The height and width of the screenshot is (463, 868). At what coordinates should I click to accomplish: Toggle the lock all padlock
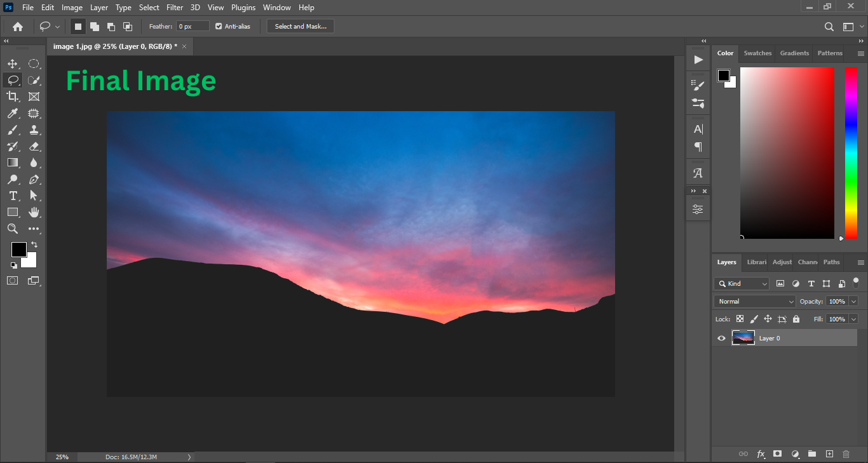[x=796, y=319]
